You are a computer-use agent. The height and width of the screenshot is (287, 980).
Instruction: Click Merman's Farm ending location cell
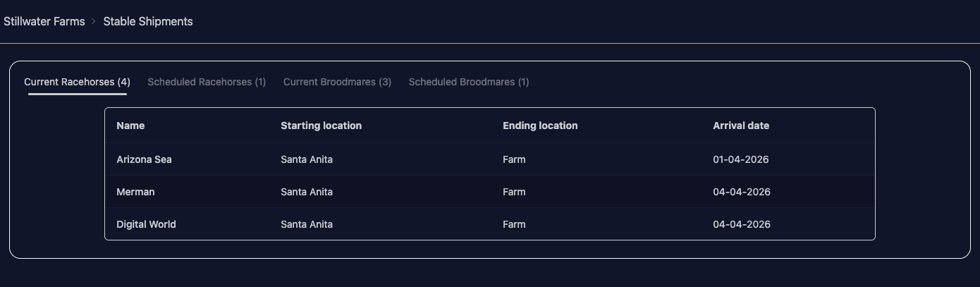click(514, 192)
